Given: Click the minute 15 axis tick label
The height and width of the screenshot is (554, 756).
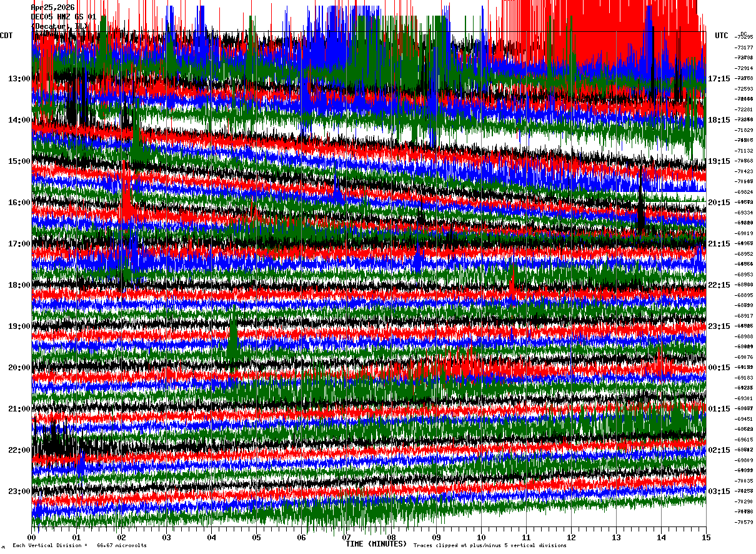Looking at the screenshot, I should 706,537.
